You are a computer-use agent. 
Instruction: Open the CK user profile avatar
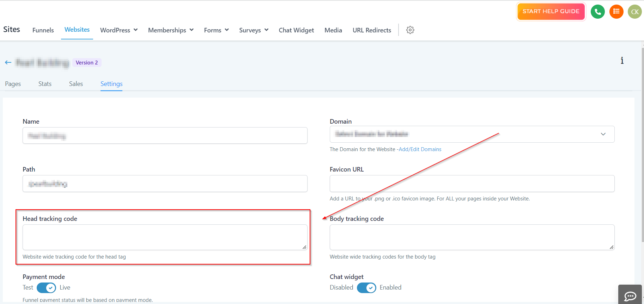634,12
